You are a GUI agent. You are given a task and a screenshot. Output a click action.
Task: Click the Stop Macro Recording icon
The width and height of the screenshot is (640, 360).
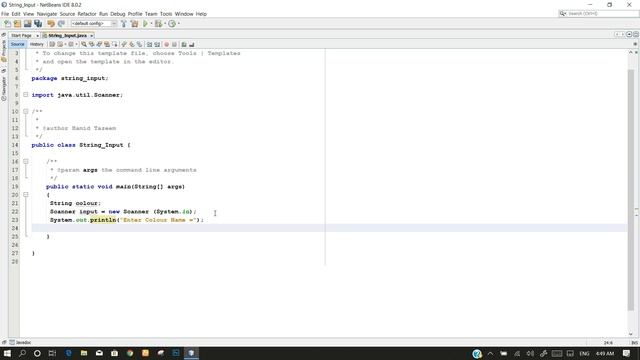click(174, 44)
